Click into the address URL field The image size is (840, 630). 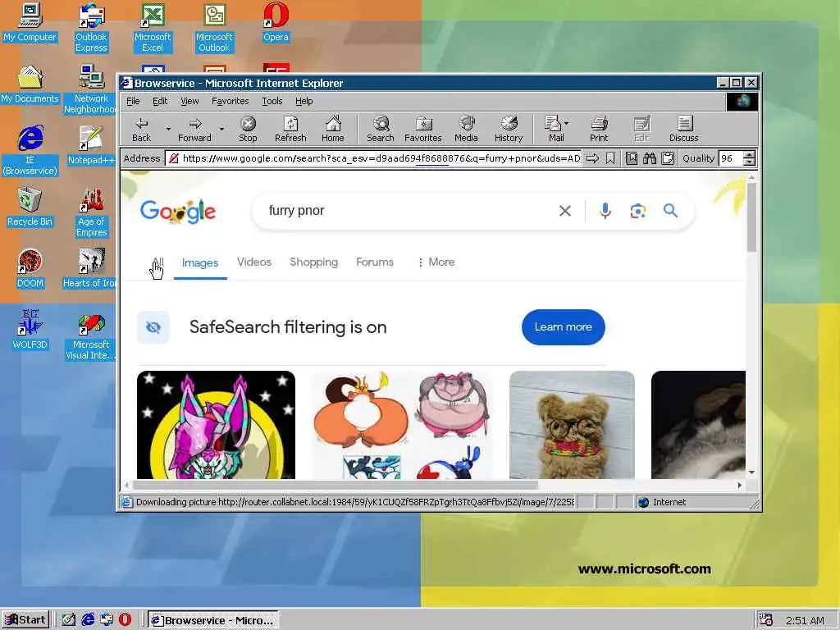point(374,158)
